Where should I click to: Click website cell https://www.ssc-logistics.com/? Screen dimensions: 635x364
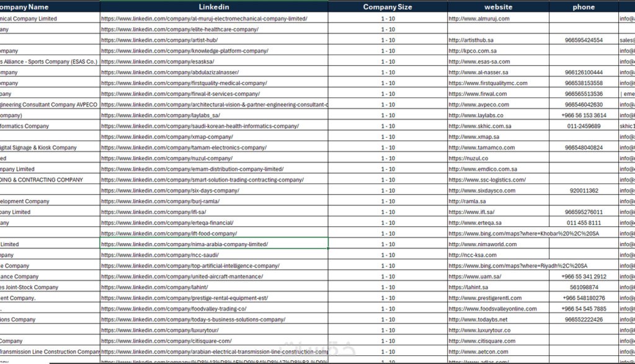coord(498,180)
